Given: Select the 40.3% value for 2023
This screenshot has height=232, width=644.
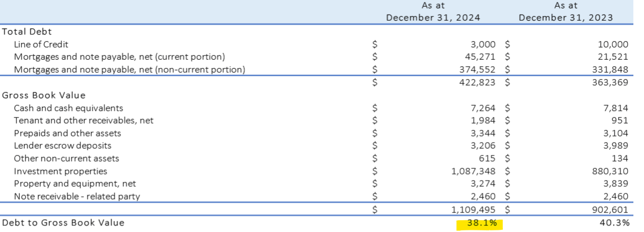Looking at the screenshot, I should pyautogui.click(x=615, y=223).
